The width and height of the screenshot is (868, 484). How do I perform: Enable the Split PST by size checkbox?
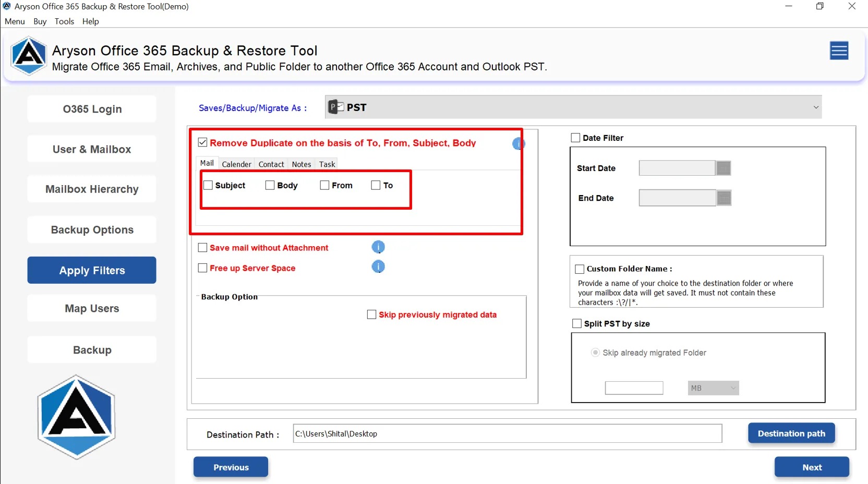pyautogui.click(x=577, y=323)
